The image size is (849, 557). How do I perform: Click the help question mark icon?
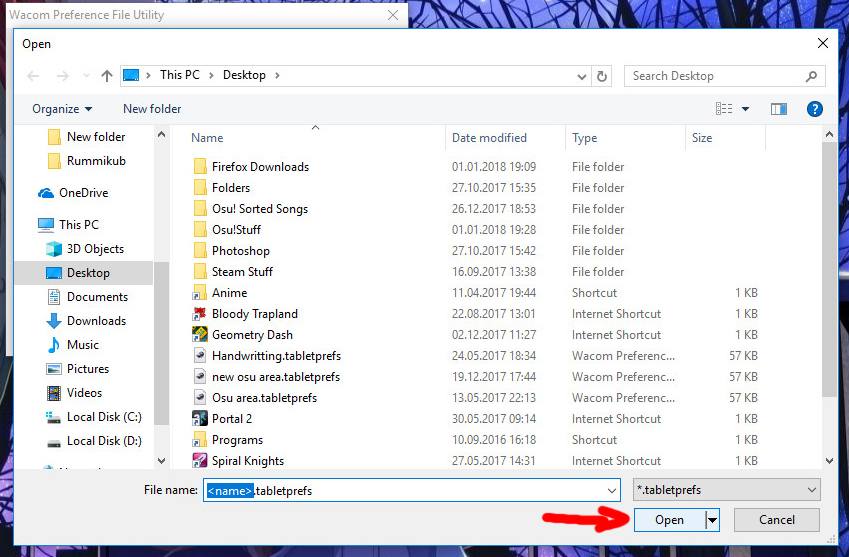(x=814, y=109)
